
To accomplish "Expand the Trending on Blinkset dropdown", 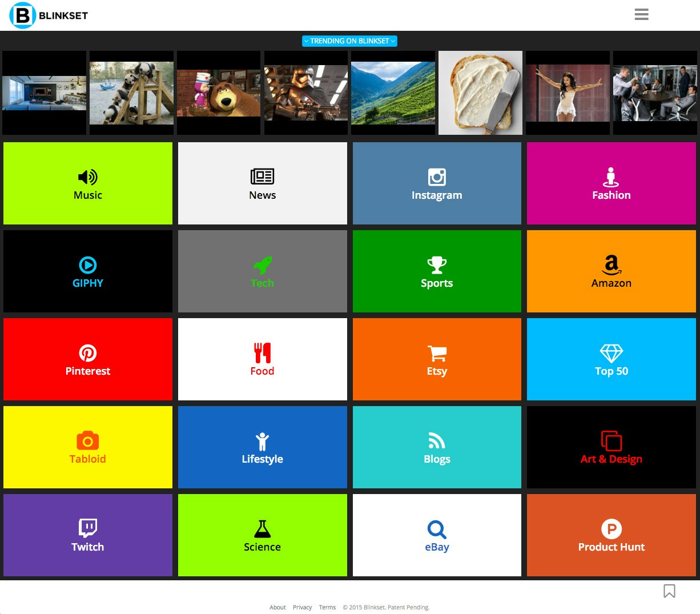I will (x=349, y=41).
